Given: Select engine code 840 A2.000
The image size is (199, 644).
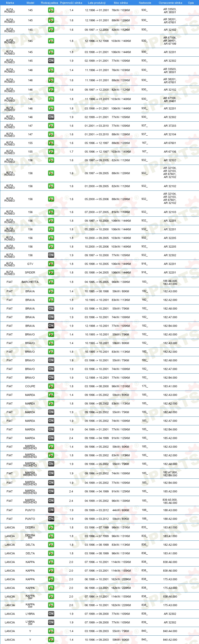Looking at the screenshot, I should (x=170, y=640).
